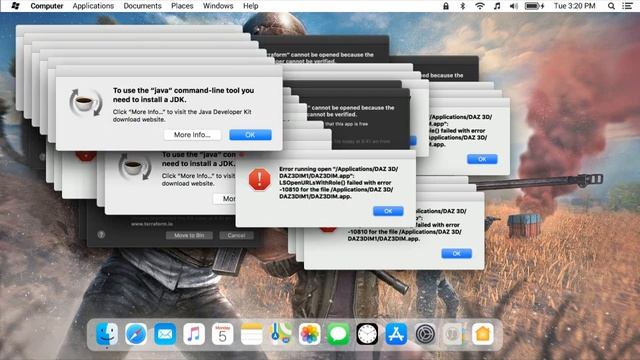The height and width of the screenshot is (360, 640).
Task: Click OK in upper-right DAZ 3D dialog
Action: (x=482, y=159)
